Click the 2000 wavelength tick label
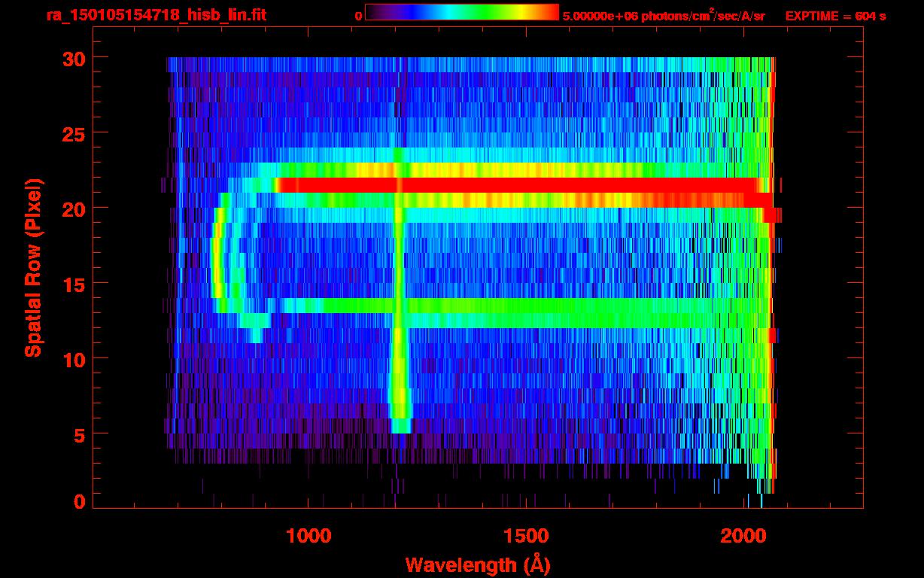This screenshot has height=578, width=924. click(744, 536)
